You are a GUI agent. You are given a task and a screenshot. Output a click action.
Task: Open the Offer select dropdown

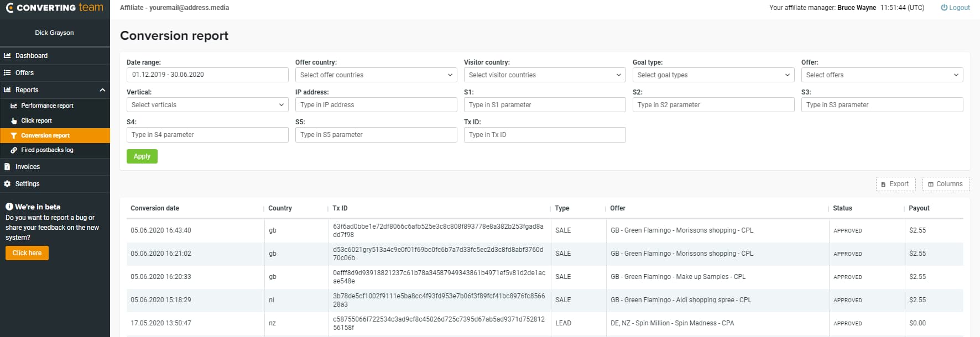[882, 75]
